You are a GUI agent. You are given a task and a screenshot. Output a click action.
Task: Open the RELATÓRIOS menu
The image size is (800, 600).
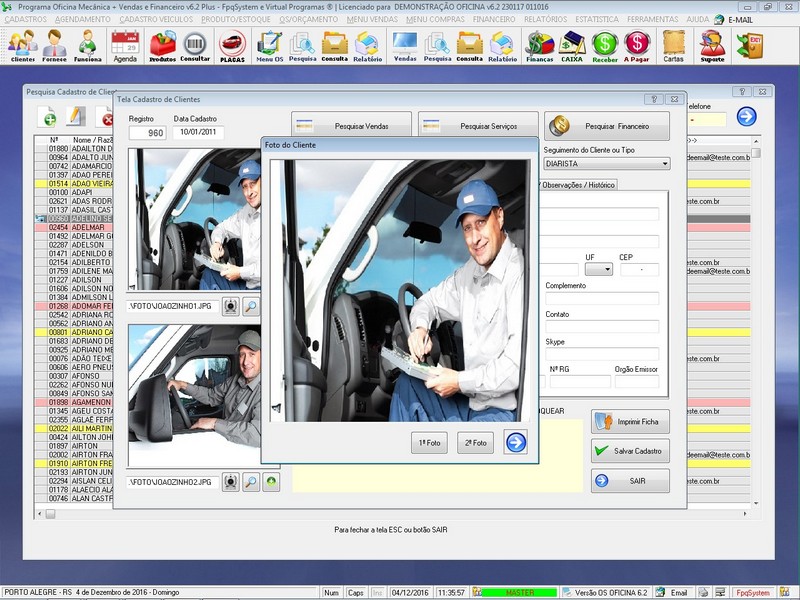point(544,19)
